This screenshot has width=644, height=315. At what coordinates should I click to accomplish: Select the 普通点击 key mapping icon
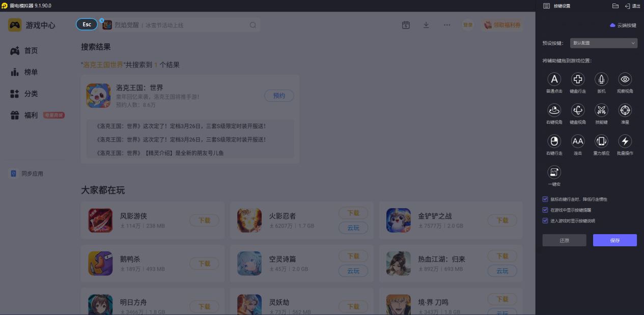pos(554,80)
